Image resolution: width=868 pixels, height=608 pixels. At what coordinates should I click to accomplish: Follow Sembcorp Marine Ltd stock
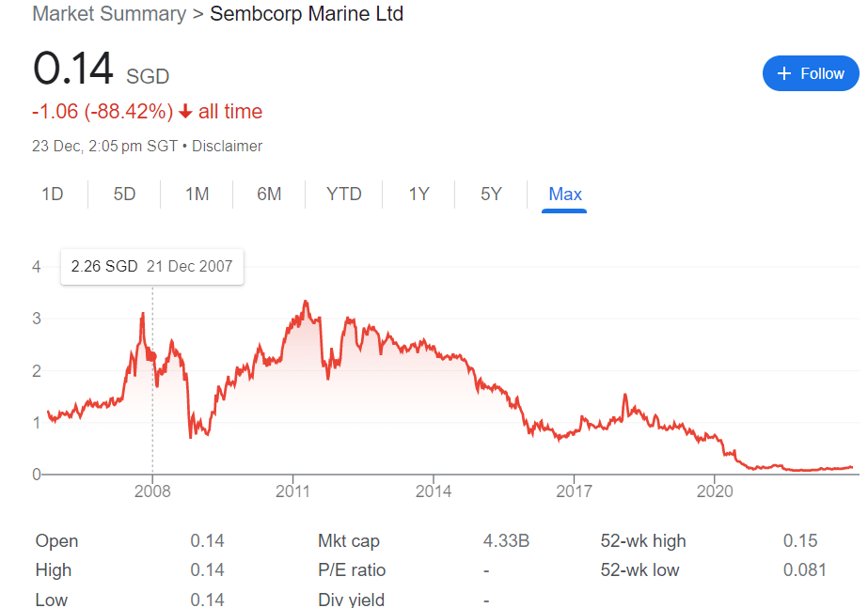tap(811, 73)
